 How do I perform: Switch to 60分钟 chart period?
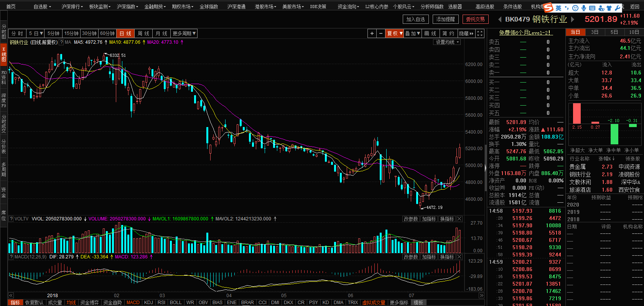click(x=107, y=33)
